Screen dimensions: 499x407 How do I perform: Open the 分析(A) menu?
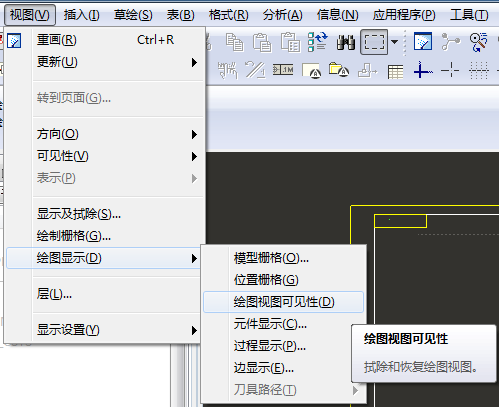tap(282, 15)
